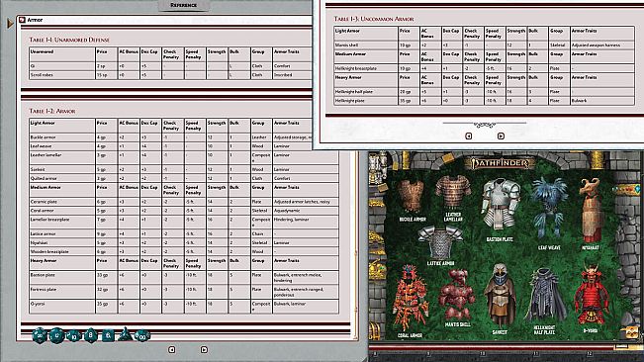Click heading 'Table 1-3: Uncommon Armor'
Viewport: 644px width, 362px height.
374,19
